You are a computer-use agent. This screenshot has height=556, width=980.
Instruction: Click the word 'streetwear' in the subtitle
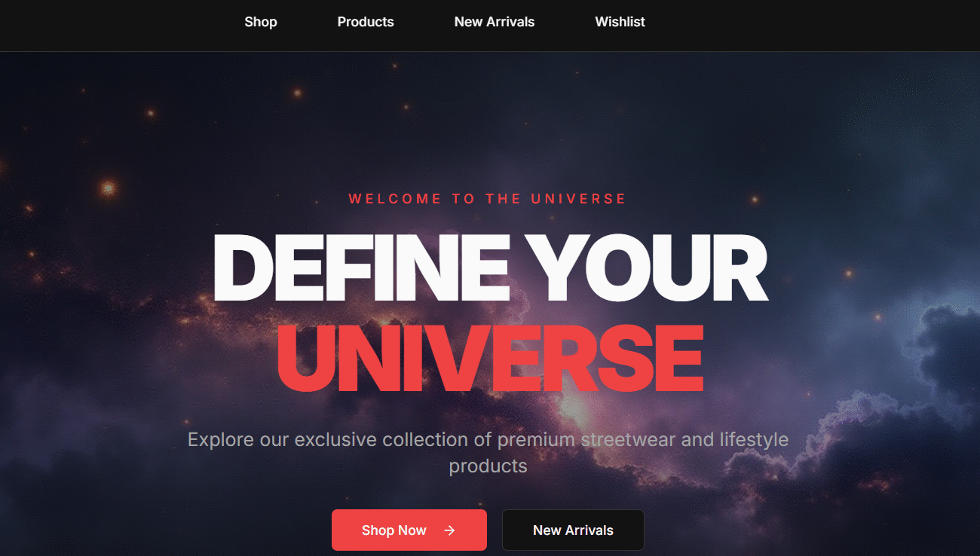pyautogui.click(x=629, y=439)
